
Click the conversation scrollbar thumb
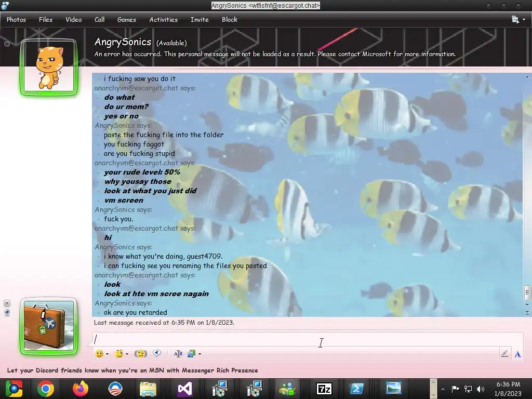click(527, 292)
